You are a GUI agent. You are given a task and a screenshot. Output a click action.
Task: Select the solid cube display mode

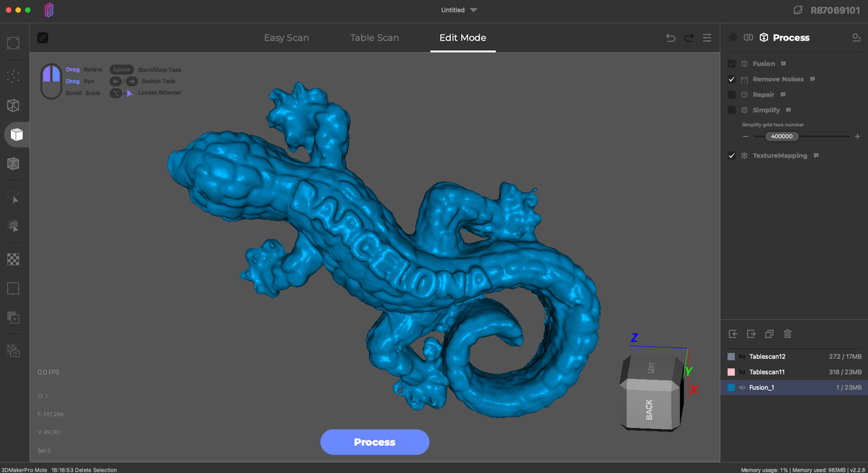click(x=16, y=134)
